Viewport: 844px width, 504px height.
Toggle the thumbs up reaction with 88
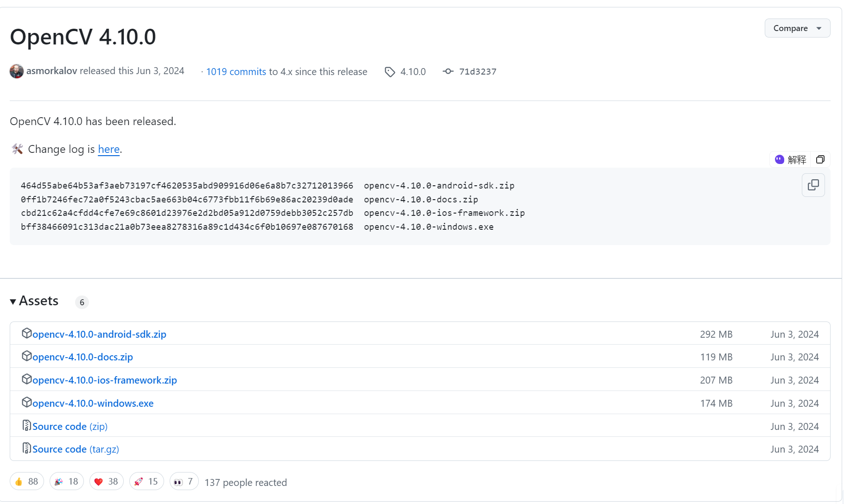(27, 481)
